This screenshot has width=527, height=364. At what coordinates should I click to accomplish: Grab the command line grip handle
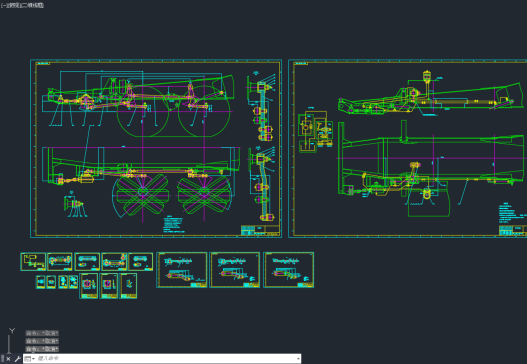[2, 359]
